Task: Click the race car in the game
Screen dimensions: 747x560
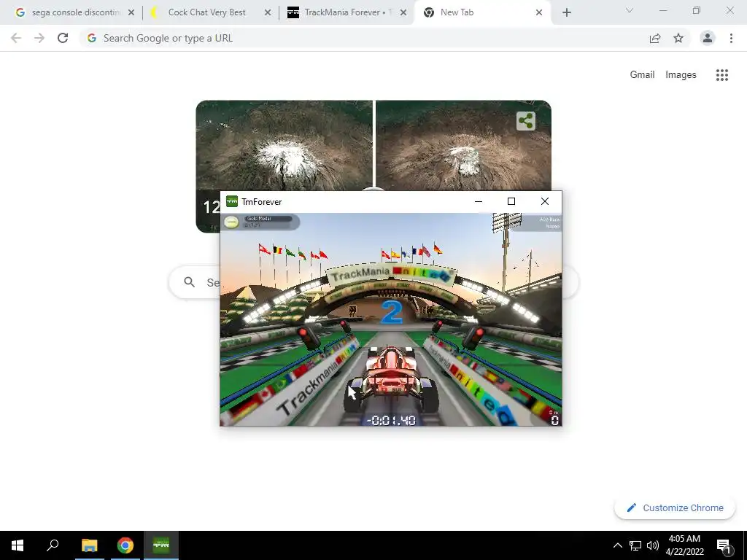Action: pos(391,379)
